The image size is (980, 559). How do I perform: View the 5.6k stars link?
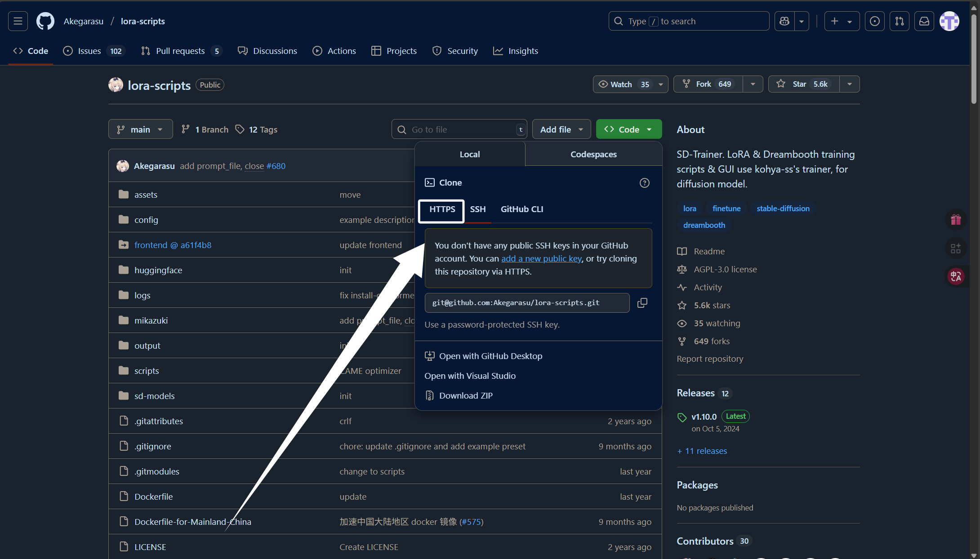point(704,305)
